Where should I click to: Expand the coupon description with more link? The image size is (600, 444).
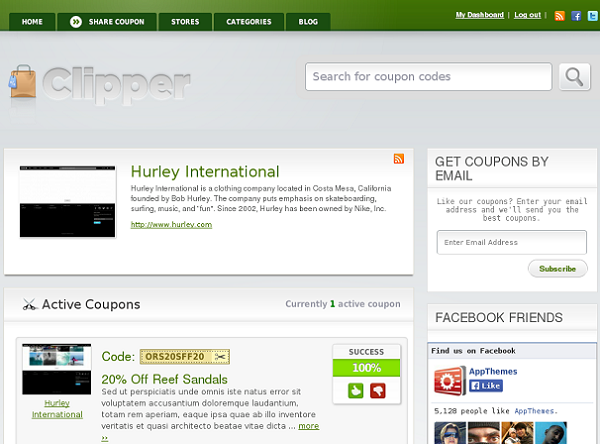[x=308, y=426]
